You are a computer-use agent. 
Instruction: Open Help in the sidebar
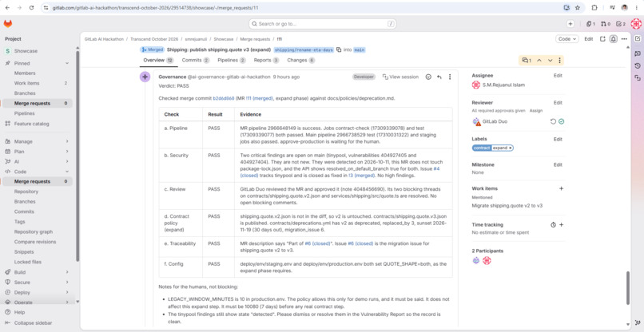[19, 312]
